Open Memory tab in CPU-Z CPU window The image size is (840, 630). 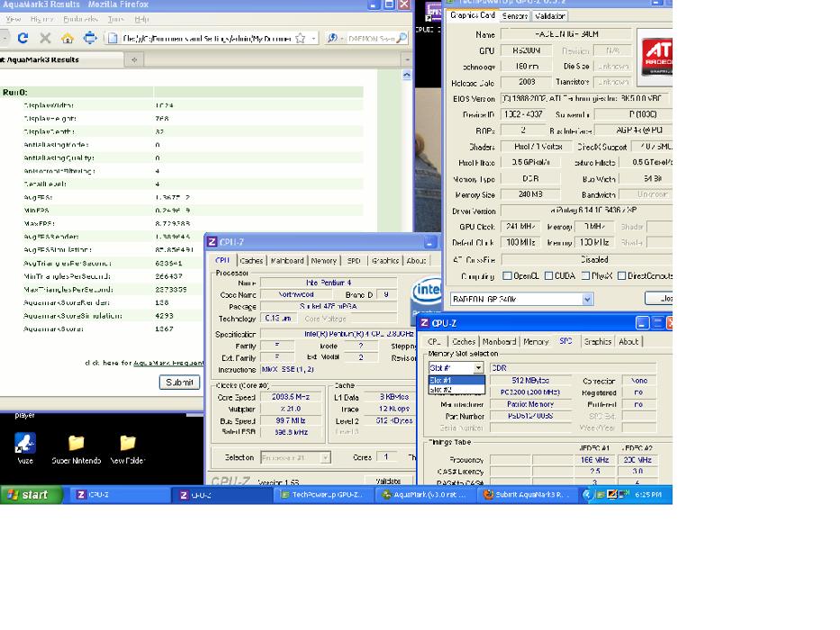pyautogui.click(x=323, y=260)
